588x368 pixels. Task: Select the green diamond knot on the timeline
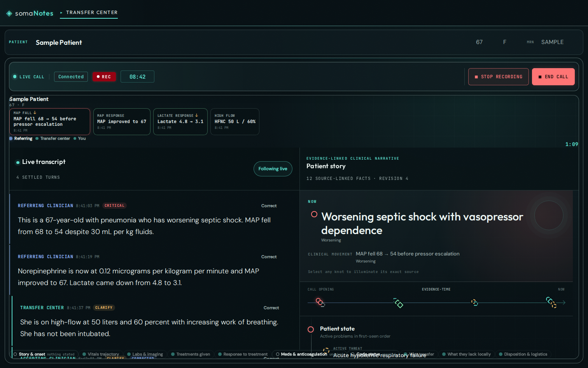click(399, 303)
